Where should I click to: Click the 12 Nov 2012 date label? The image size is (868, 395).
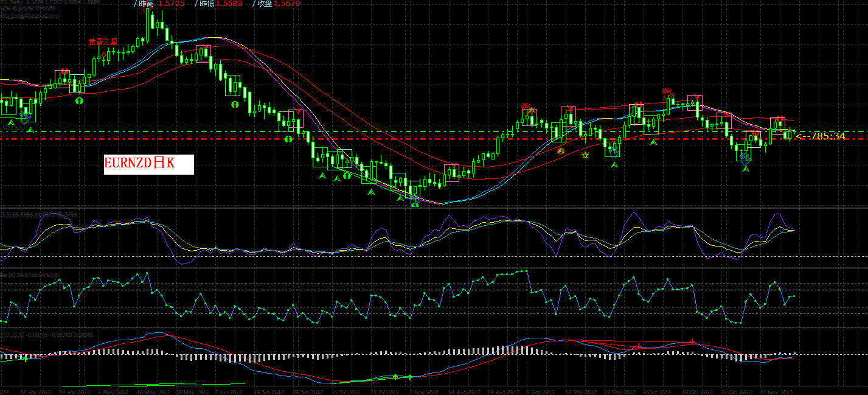click(776, 392)
